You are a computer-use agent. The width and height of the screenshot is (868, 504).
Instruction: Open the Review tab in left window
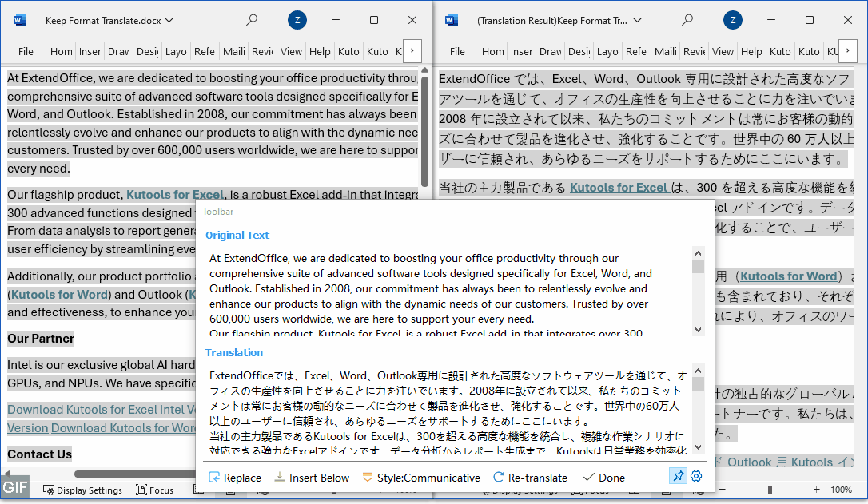point(262,51)
